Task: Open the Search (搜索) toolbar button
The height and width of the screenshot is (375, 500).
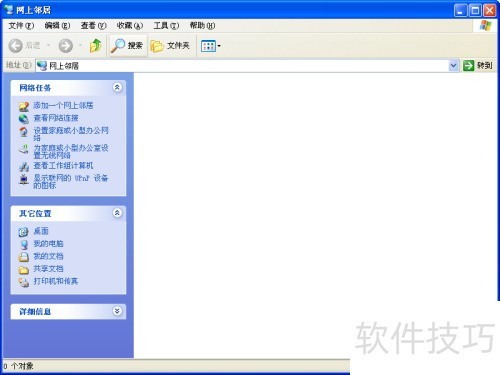Action: [x=128, y=46]
